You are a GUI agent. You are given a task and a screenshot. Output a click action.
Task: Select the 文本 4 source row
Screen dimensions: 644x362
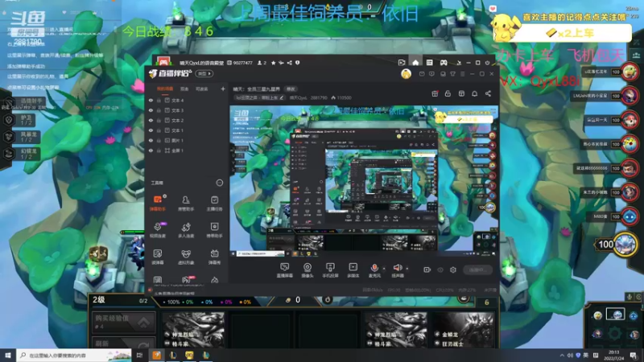(187, 100)
